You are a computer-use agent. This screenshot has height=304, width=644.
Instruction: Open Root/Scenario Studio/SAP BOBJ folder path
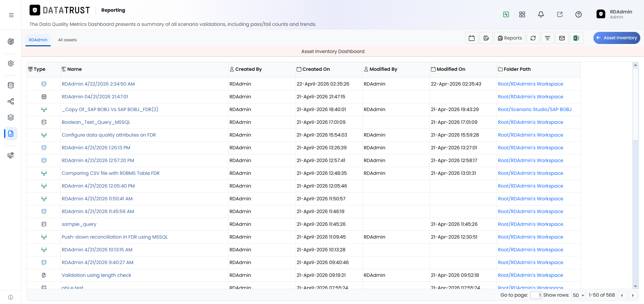click(x=535, y=109)
